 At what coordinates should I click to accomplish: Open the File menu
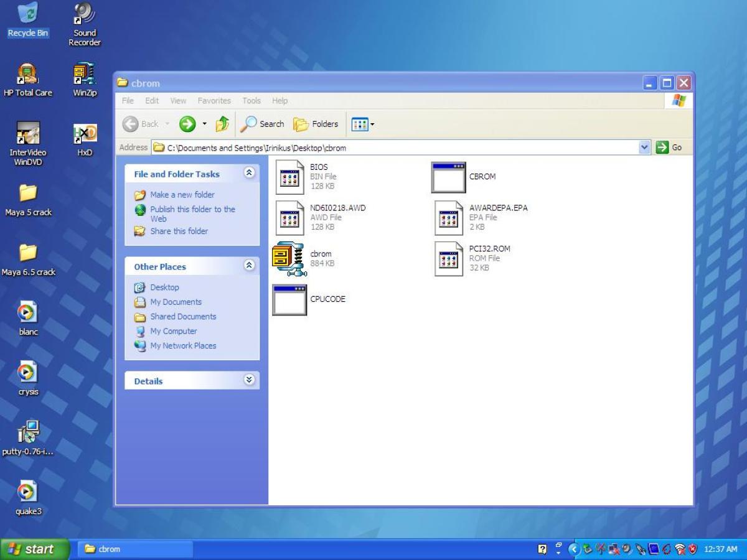point(128,100)
